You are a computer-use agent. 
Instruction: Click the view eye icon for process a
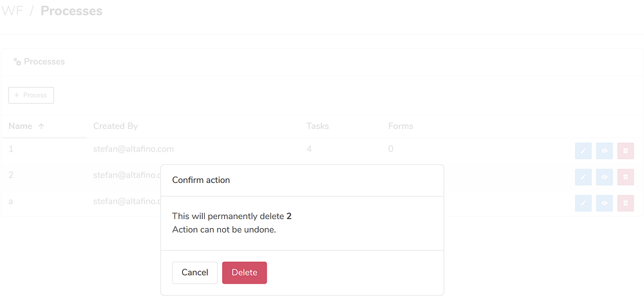point(604,203)
